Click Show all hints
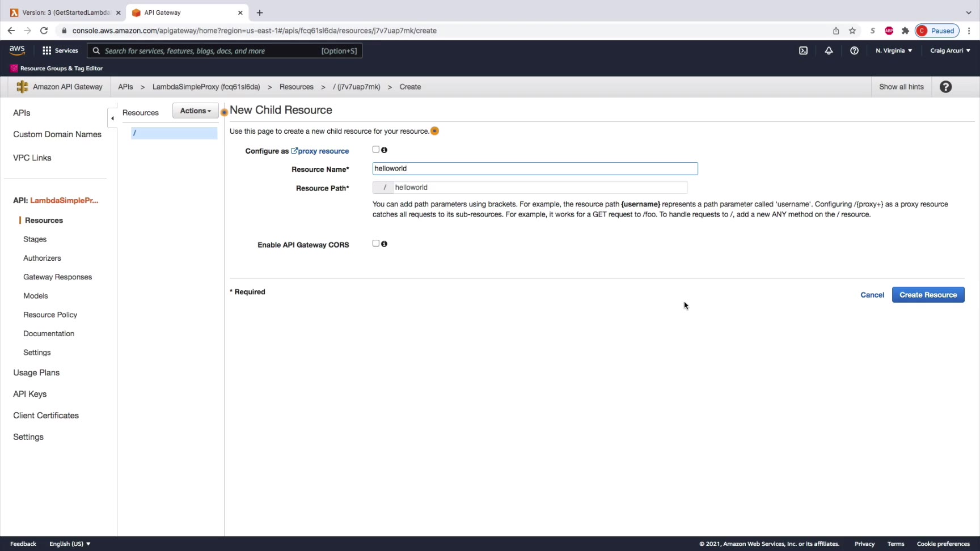 pyautogui.click(x=901, y=87)
